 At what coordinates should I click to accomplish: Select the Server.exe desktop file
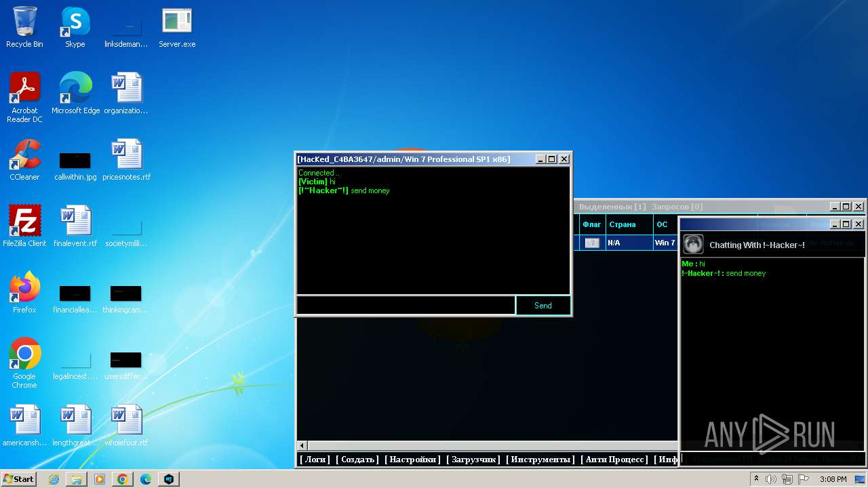[x=177, y=28]
